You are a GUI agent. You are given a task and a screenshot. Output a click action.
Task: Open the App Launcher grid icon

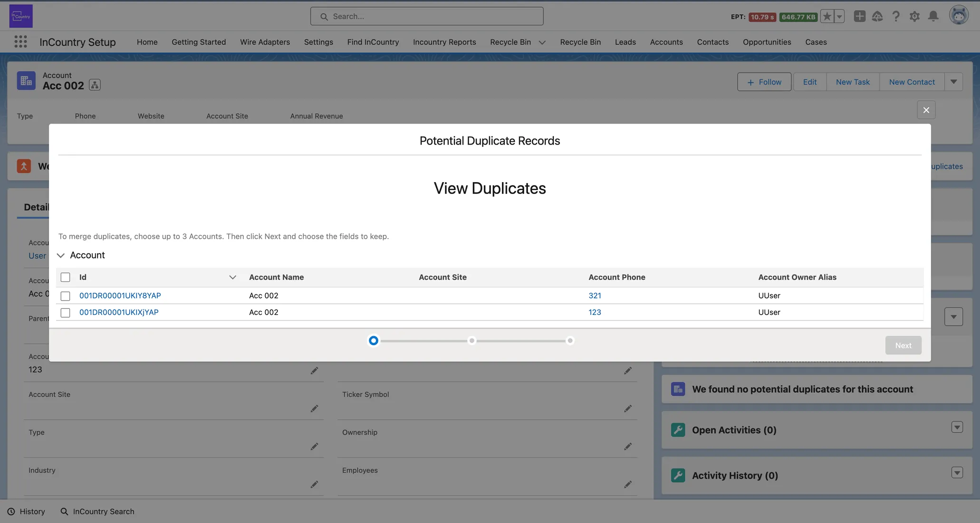[x=20, y=42]
